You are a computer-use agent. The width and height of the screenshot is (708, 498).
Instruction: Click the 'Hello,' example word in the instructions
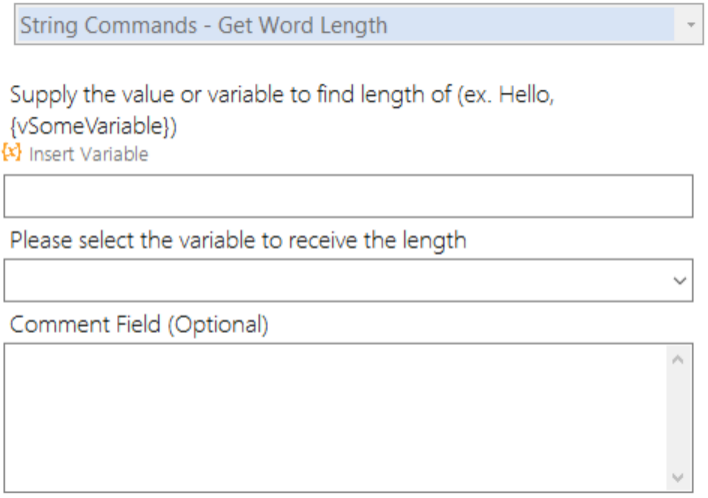pyautogui.click(x=526, y=95)
